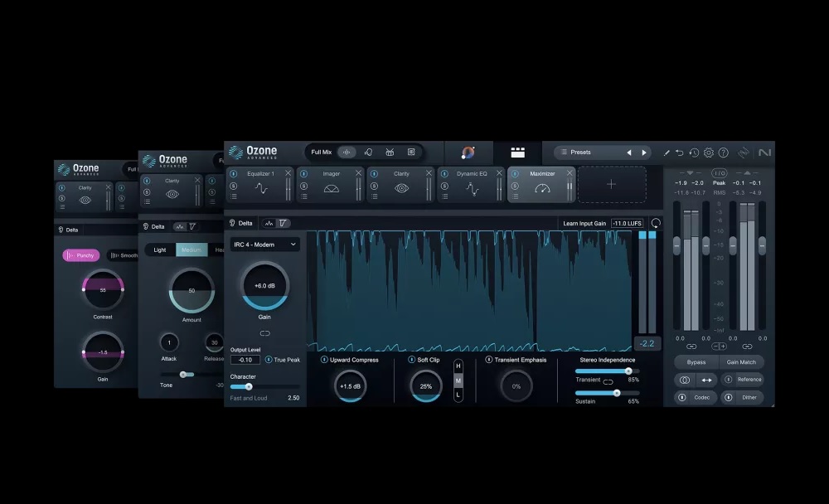
Task: Click the pencil edit icon
Action: [667, 153]
